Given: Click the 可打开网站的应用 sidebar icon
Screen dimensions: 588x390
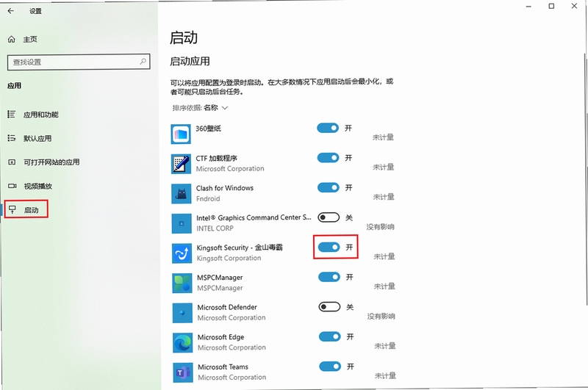Looking at the screenshot, I should click(x=12, y=162).
